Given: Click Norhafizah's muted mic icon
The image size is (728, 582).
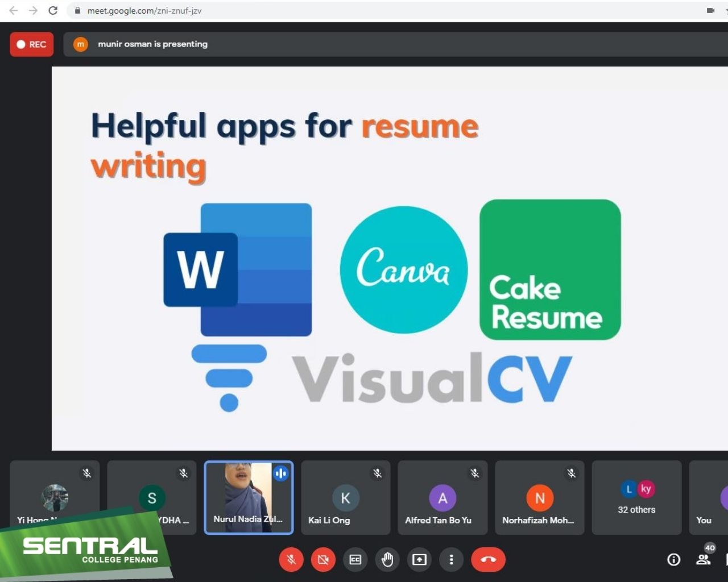Looking at the screenshot, I should [x=572, y=473].
